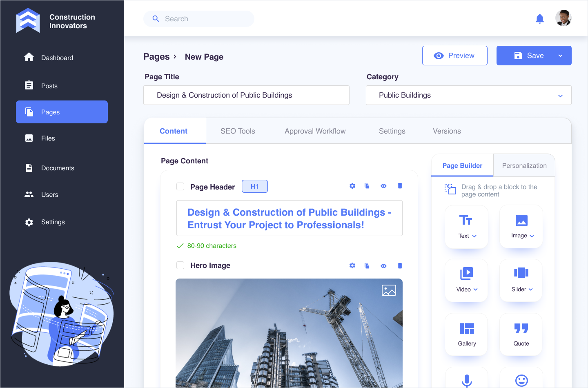Toggle visibility of the Hero Image block

tap(383, 266)
